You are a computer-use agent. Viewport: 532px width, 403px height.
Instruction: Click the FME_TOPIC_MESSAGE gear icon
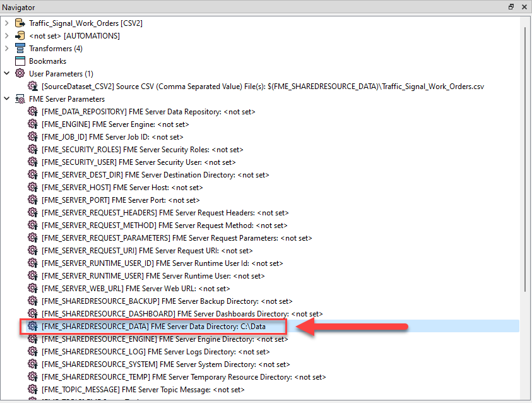pyautogui.click(x=33, y=390)
